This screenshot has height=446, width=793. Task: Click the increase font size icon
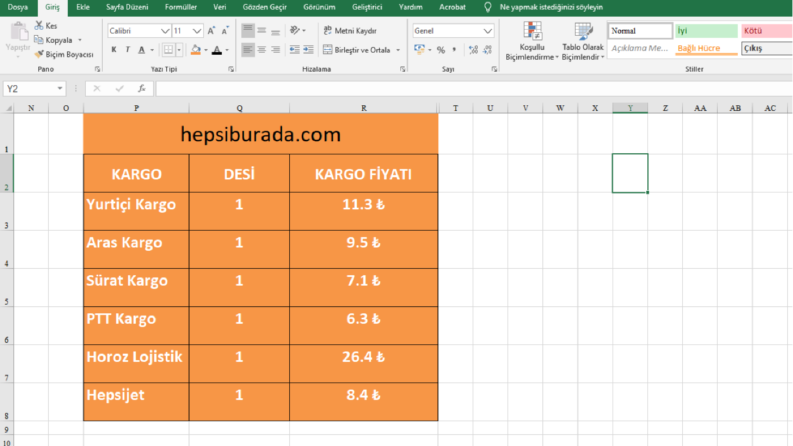coord(211,31)
